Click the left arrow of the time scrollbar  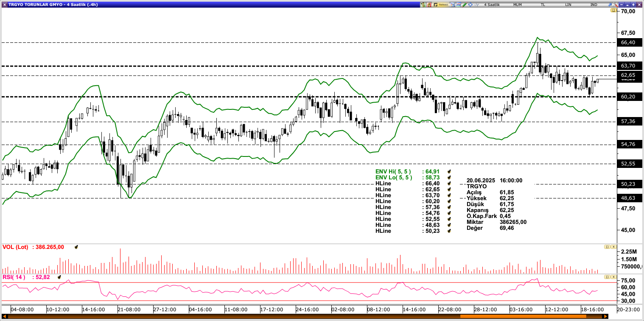4,316
